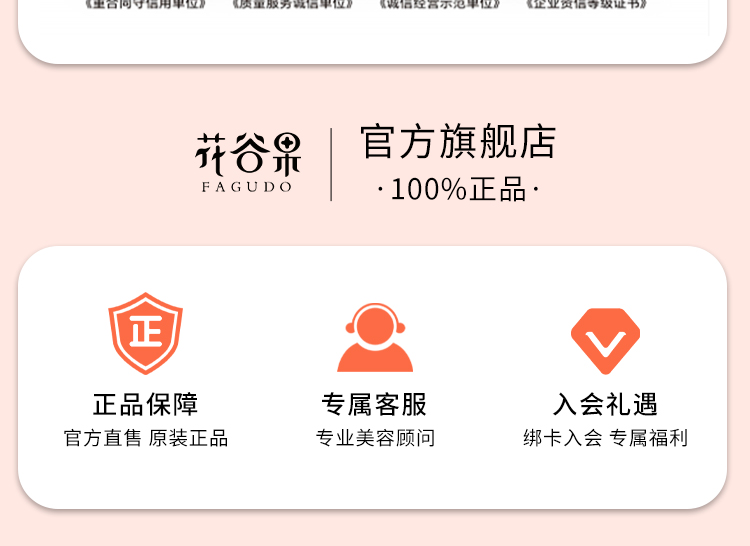Image resolution: width=750 pixels, height=546 pixels.
Task: Open the 专属客服 title
Action: coord(374,404)
